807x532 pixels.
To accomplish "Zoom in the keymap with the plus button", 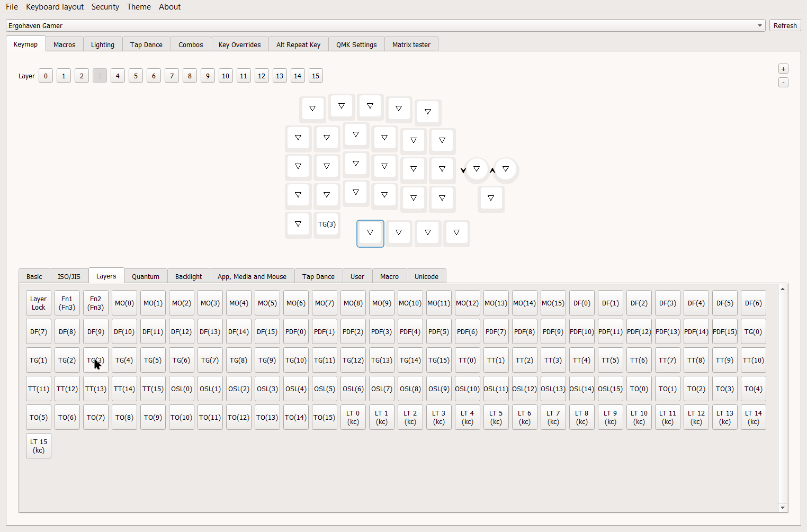I will point(783,69).
